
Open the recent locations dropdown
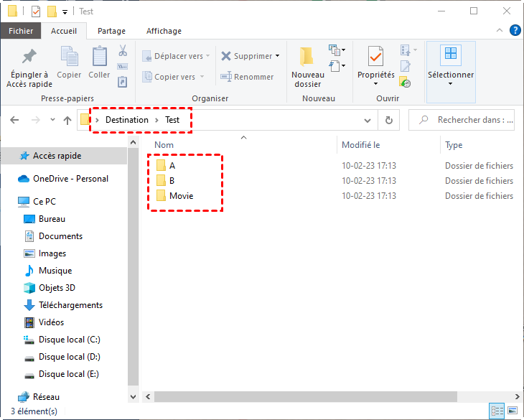coord(52,120)
